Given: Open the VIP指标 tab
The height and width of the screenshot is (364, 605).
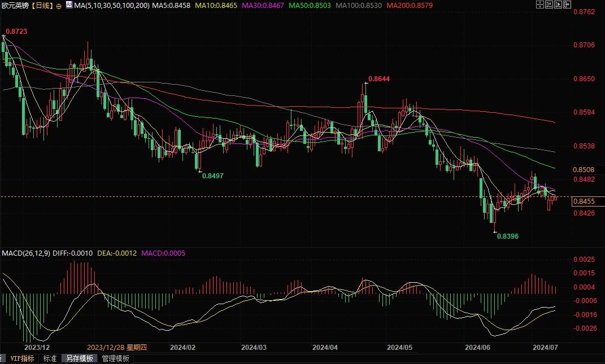Looking at the screenshot, I should click(22, 358).
